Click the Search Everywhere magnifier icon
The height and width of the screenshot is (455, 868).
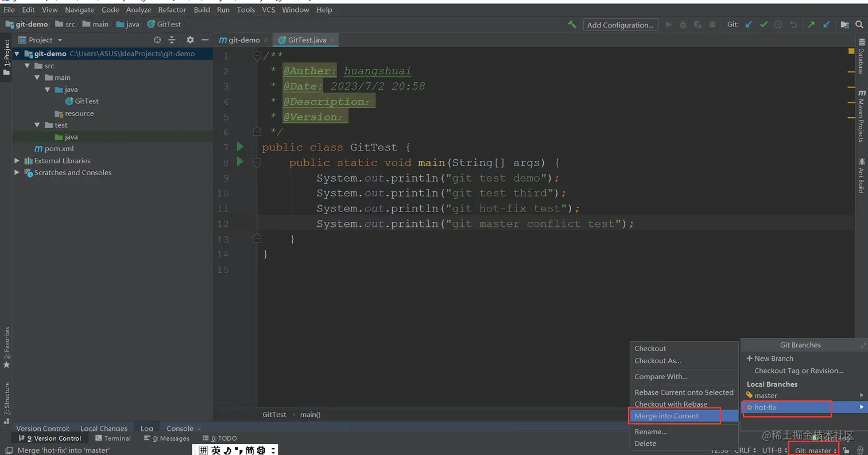point(859,25)
